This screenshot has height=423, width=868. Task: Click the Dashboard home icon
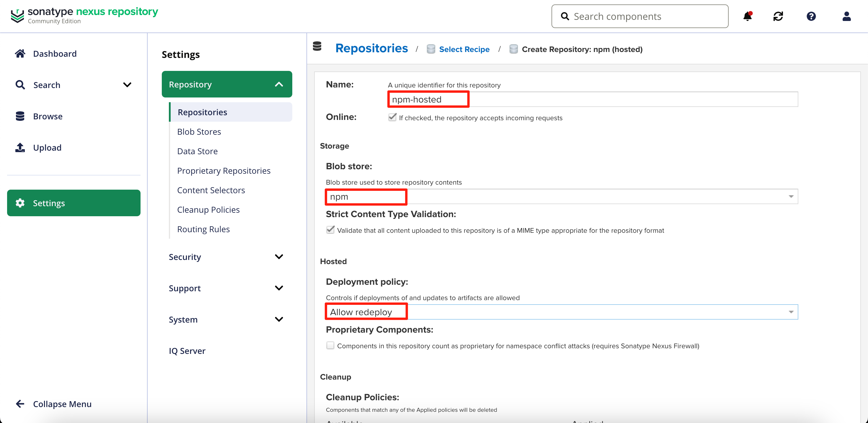[x=20, y=53]
